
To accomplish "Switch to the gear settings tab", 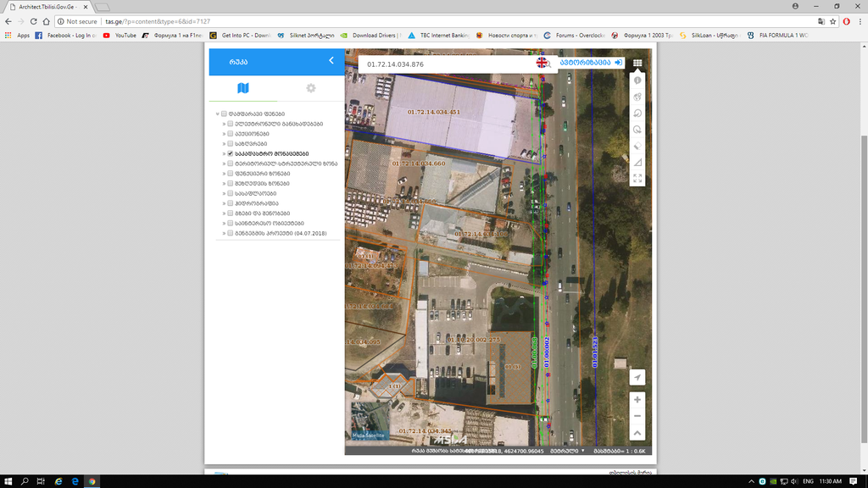I will click(x=311, y=88).
